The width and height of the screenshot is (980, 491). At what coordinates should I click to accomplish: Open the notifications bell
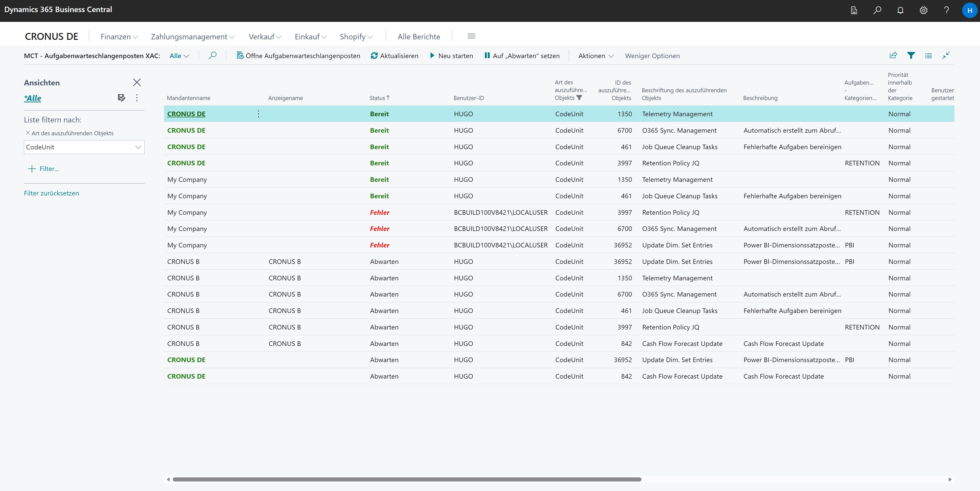(x=900, y=11)
